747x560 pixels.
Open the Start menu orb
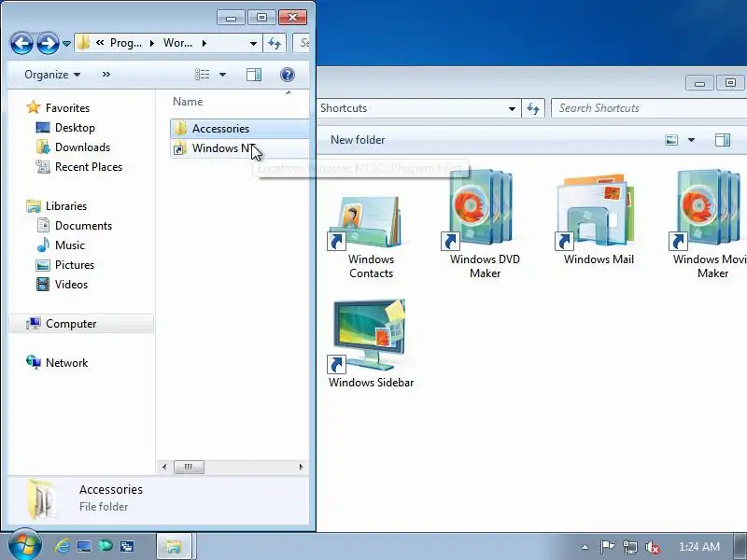(25, 545)
